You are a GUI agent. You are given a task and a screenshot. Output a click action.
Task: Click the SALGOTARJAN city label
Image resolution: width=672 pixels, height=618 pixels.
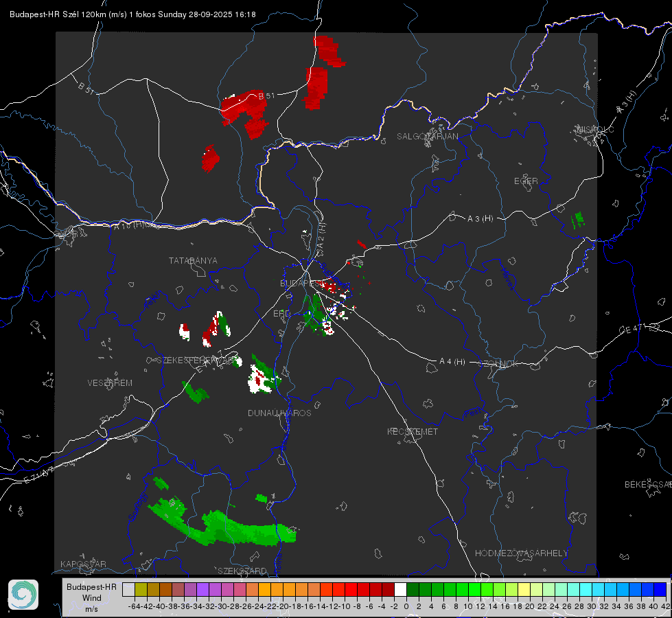pos(427,137)
